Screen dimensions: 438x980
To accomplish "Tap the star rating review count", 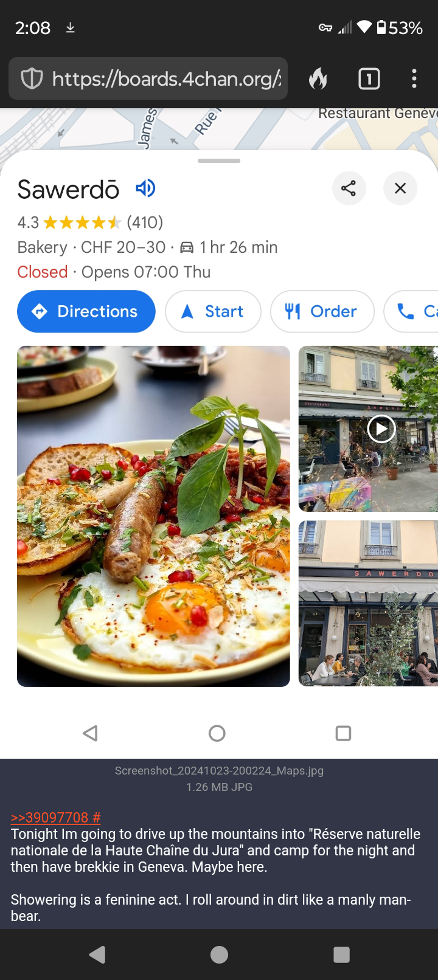I will 145,223.
